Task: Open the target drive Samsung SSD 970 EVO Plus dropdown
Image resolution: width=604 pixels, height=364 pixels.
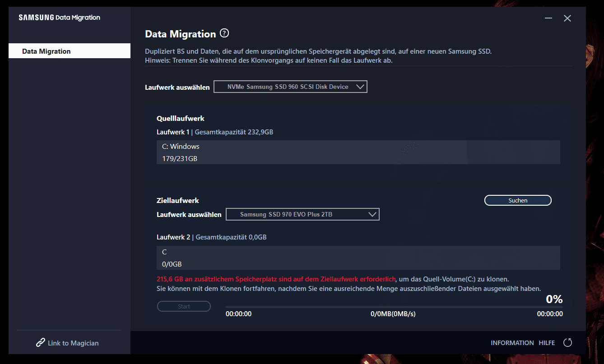Action: (x=302, y=214)
